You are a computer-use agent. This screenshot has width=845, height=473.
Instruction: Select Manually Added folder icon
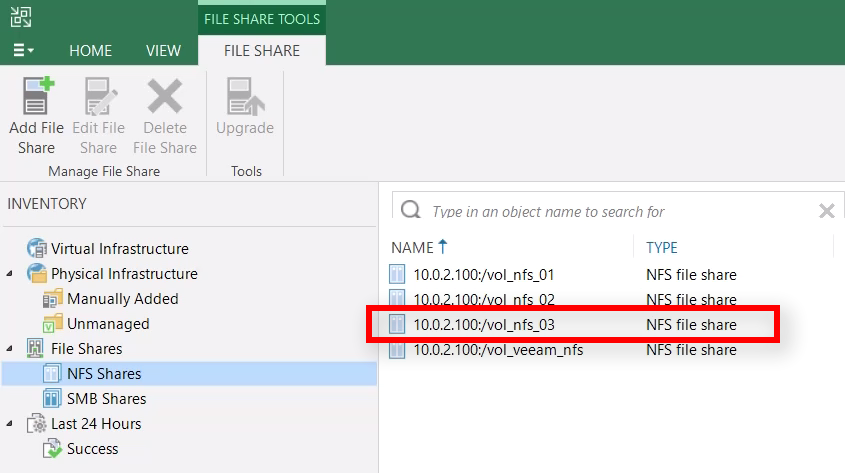tap(53, 299)
